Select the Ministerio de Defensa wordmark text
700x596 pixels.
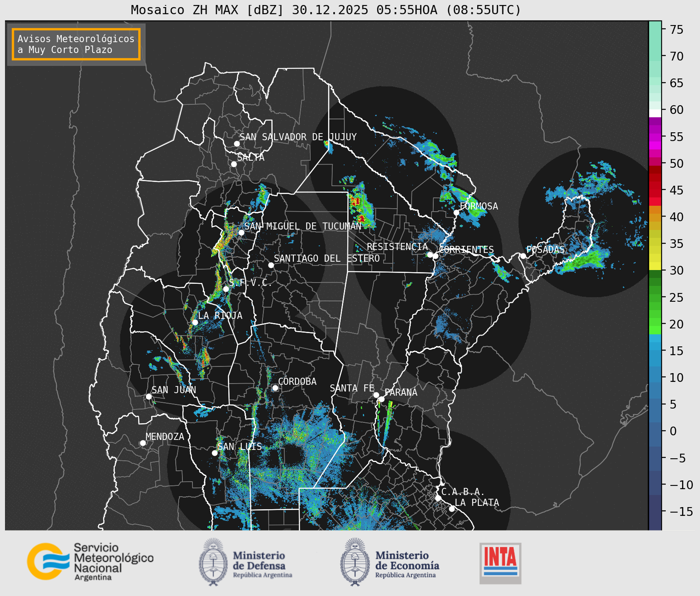pyautogui.click(x=263, y=566)
